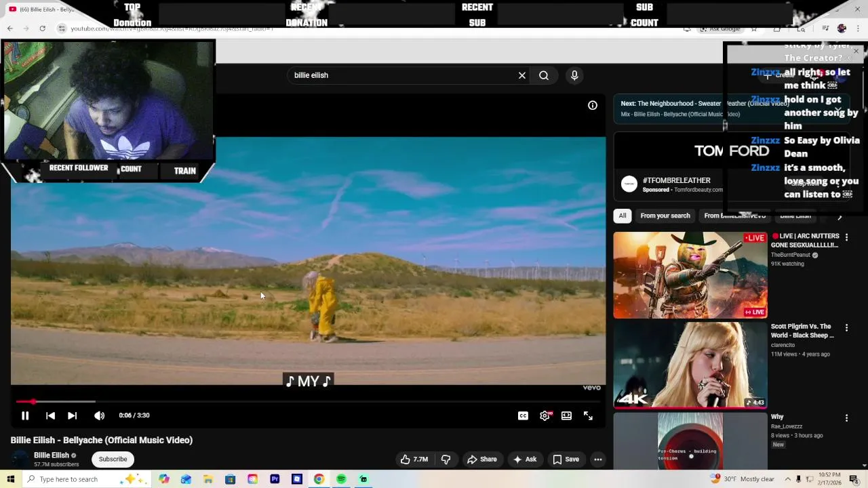Viewport: 868px width, 488px height.
Task: Open the video info card icon
Action: coord(593,105)
